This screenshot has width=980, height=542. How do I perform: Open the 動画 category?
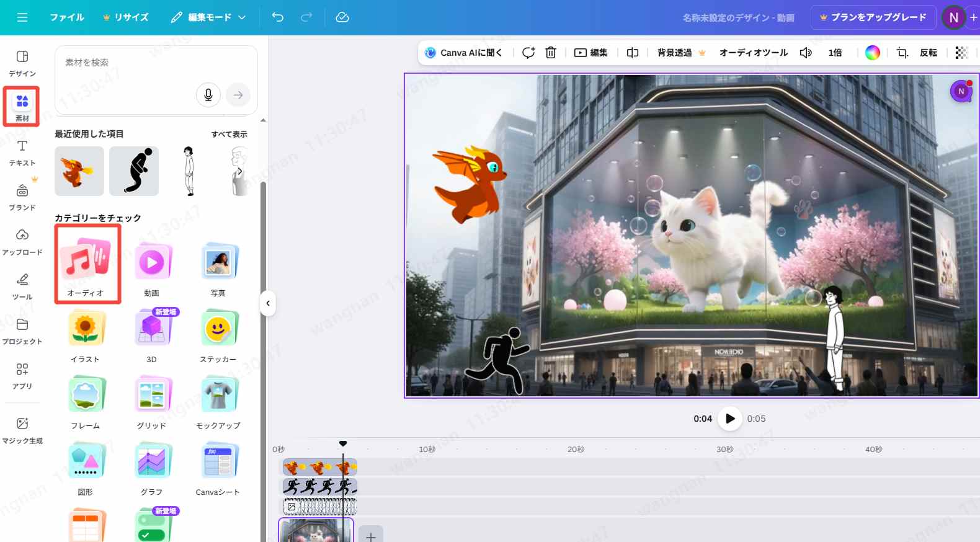(151, 269)
